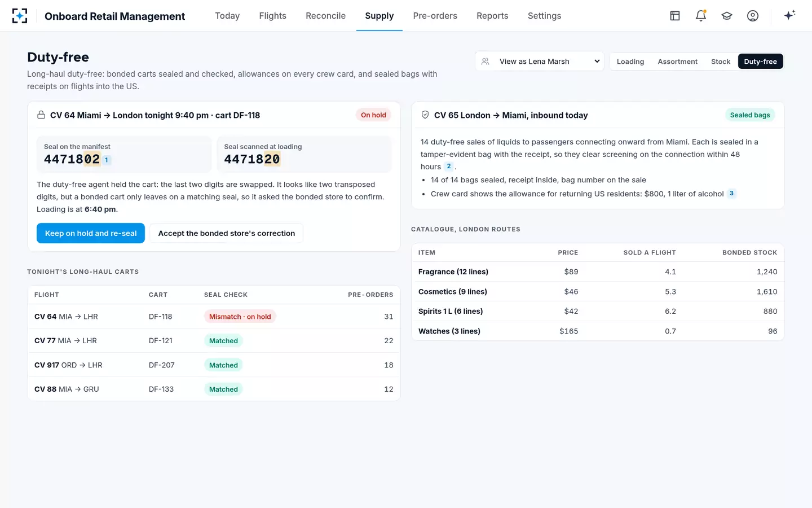Screen dimensions: 812x508
Task: Open footnote 2 after 48 hours
Action: 449,167
